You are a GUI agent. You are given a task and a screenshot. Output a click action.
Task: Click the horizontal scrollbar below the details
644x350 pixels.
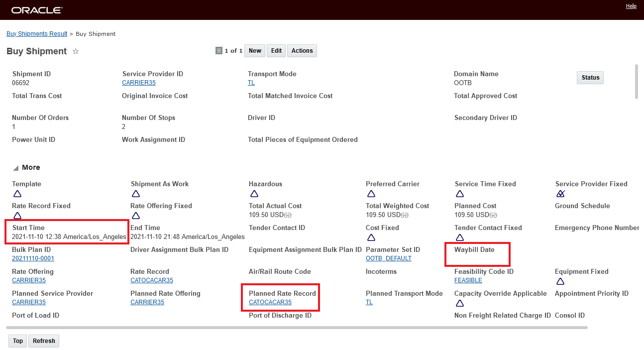pos(297,328)
